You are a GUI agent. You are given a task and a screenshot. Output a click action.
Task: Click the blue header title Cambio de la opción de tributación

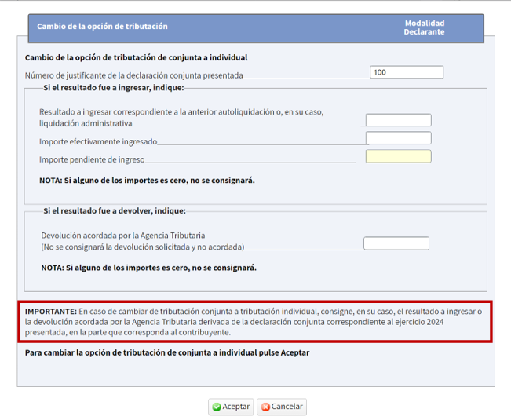click(x=102, y=27)
